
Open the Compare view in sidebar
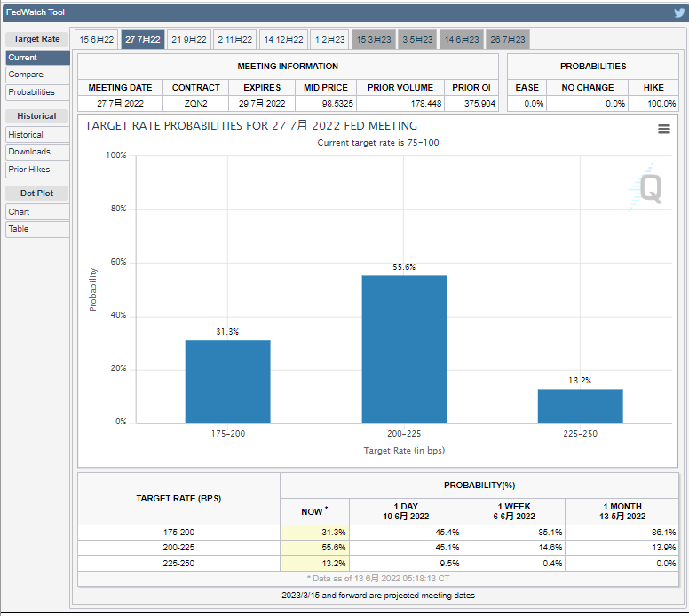coord(26,75)
